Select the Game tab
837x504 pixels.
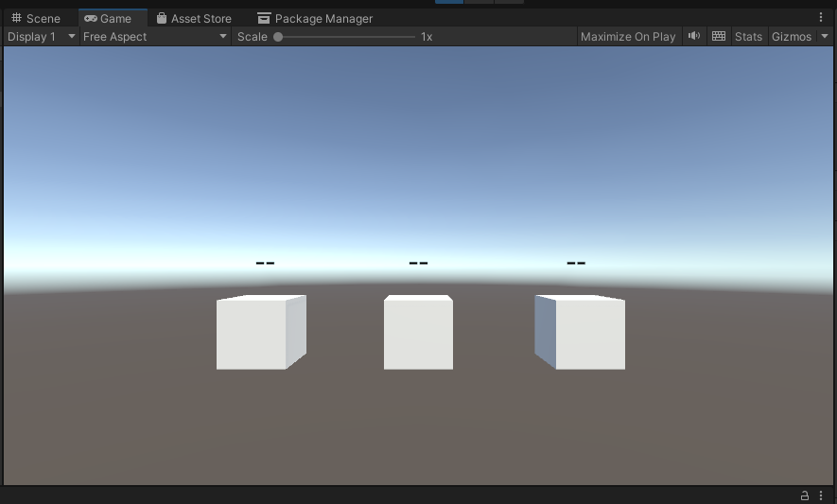pos(114,18)
